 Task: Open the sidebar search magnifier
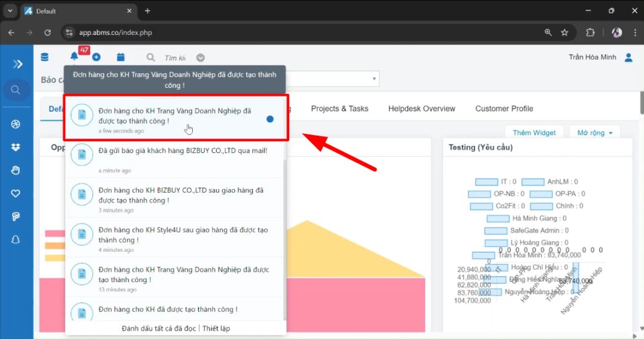(x=15, y=90)
